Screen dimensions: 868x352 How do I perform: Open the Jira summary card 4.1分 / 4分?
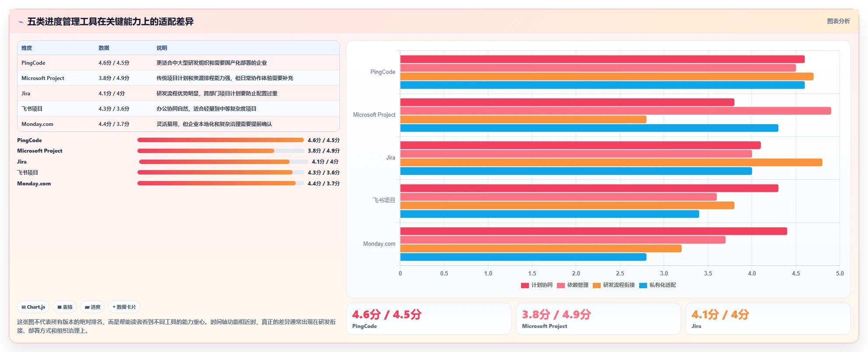[768, 319]
